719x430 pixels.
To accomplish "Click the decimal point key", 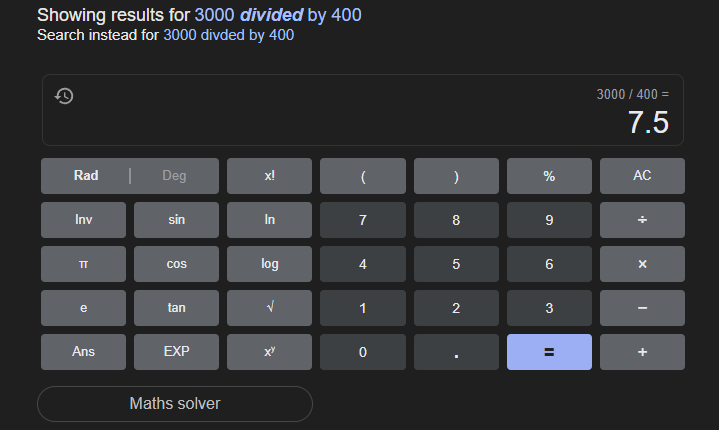I will point(456,352).
